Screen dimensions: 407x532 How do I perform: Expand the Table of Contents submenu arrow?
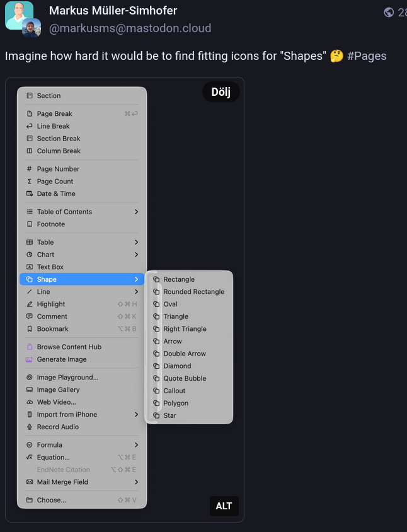tap(136, 212)
